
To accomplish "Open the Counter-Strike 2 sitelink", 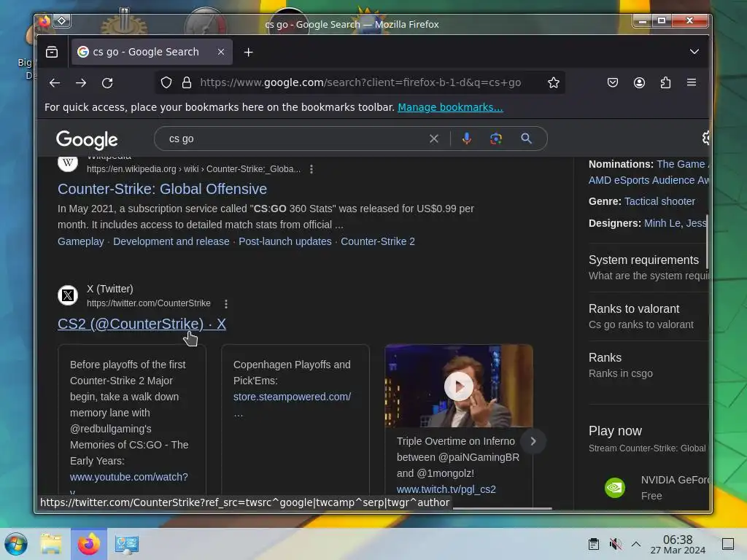I will [377, 241].
